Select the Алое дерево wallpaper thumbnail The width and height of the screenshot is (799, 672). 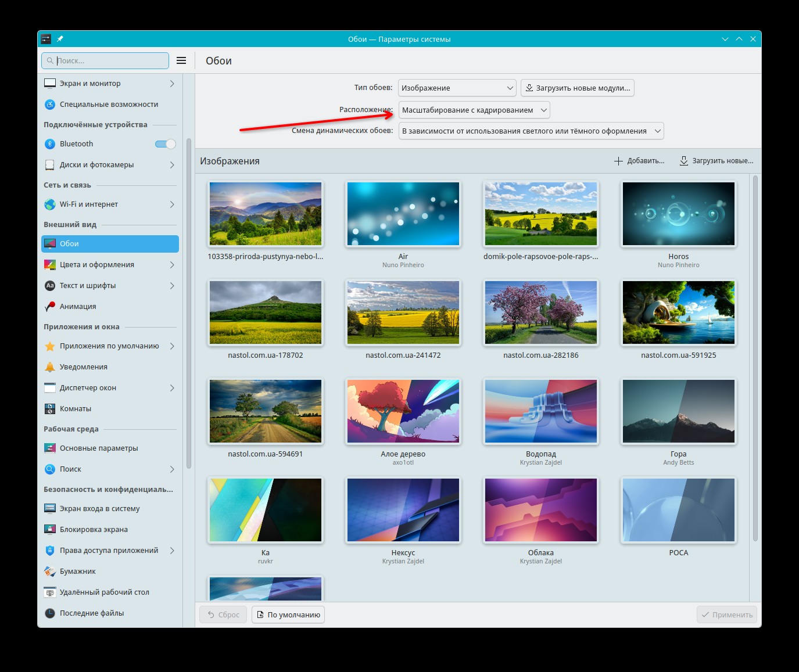pyautogui.click(x=403, y=411)
